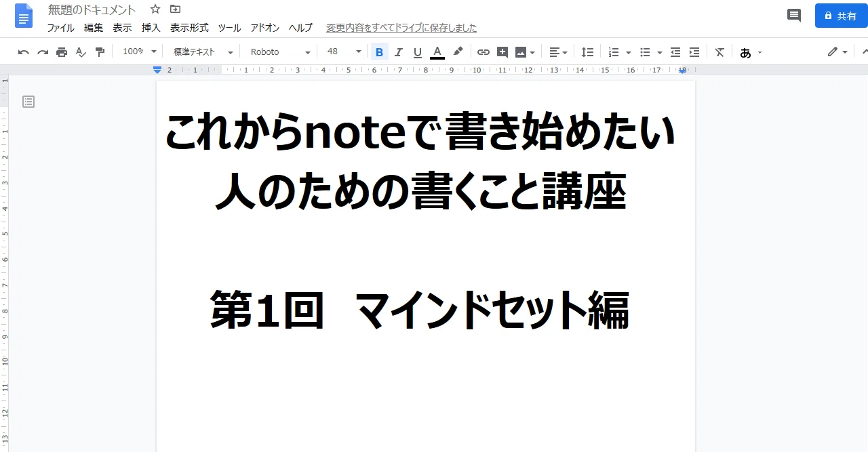Open the ヘルプ menu

(x=300, y=28)
